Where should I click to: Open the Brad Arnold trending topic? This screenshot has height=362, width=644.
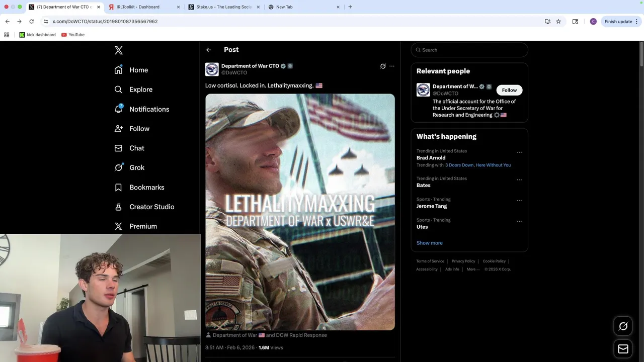click(431, 158)
